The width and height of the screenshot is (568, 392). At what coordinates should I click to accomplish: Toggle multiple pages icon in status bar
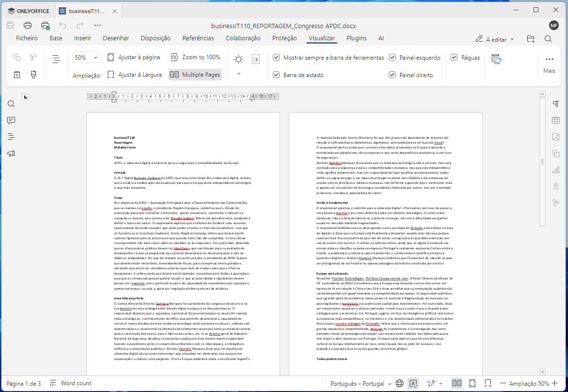tap(457, 383)
